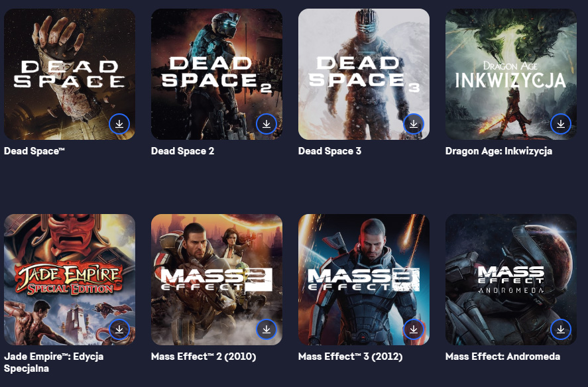Click the 'Mass Effect: Andromeda' title text

(x=503, y=357)
